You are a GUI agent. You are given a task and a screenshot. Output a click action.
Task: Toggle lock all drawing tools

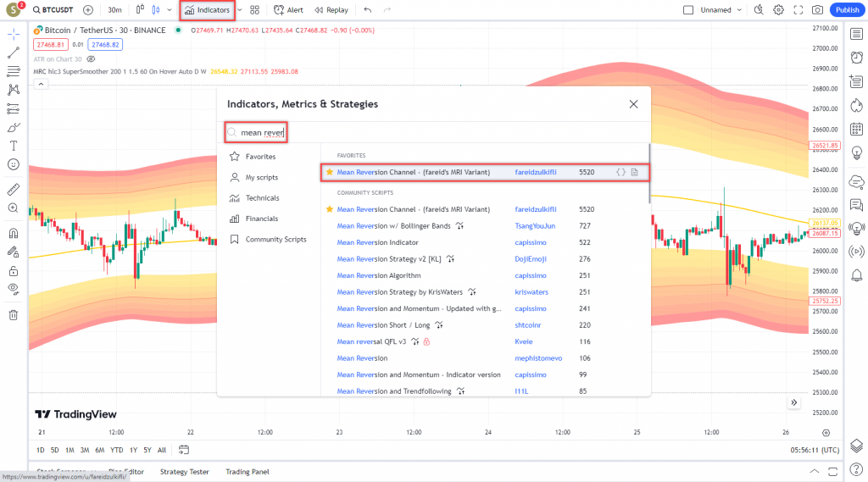(x=14, y=271)
